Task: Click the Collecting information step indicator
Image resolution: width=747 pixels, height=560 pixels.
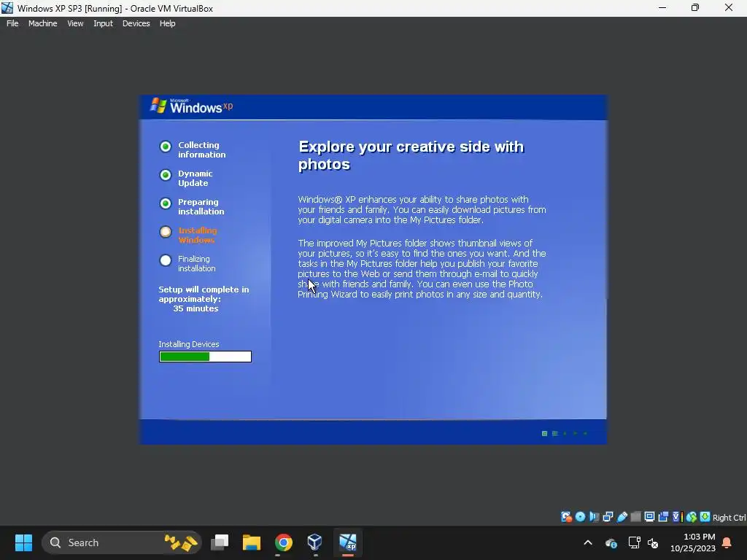Action: (x=166, y=147)
